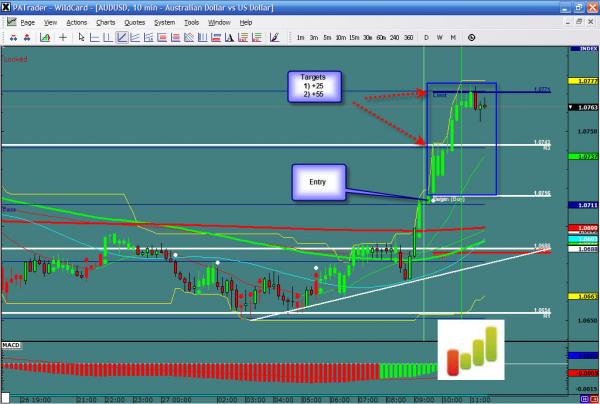Image resolution: width=600 pixels, height=404 pixels.
Task: Switch chart to 15m timeframe
Action: [355, 37]
